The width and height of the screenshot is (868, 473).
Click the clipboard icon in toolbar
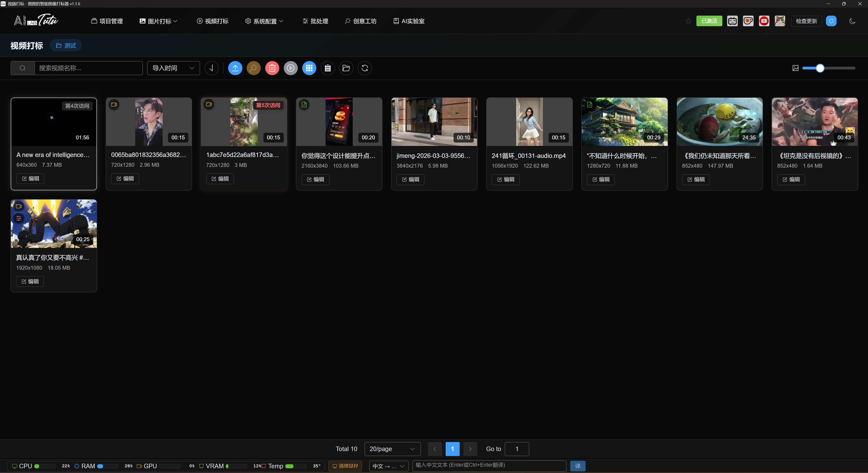[x=328, y=68]
